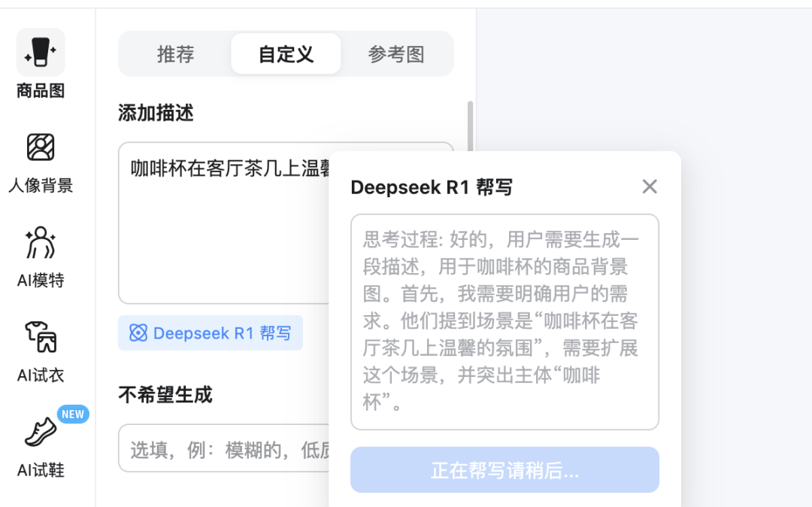Click the 添加描述 heading

pos(156,113)
